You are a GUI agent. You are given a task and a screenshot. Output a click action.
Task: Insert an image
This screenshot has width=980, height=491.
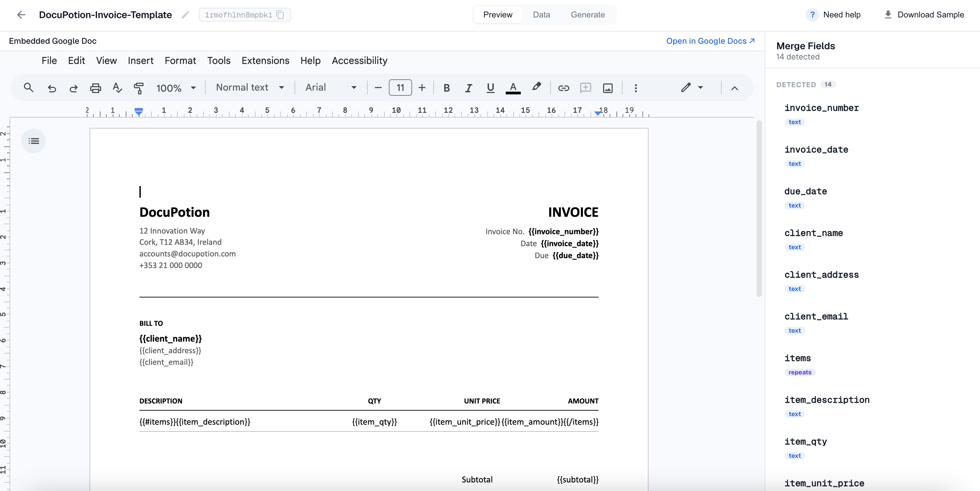click(x=608, y=88)
